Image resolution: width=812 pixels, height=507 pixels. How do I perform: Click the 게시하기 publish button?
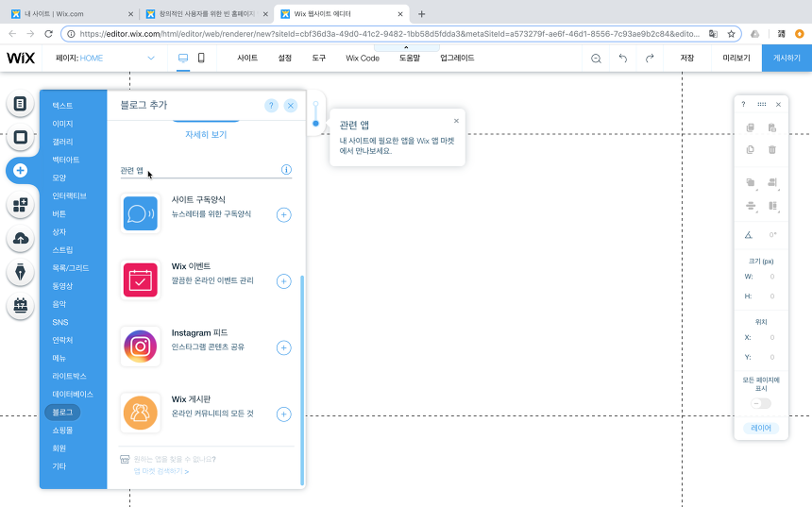(787, 58)
